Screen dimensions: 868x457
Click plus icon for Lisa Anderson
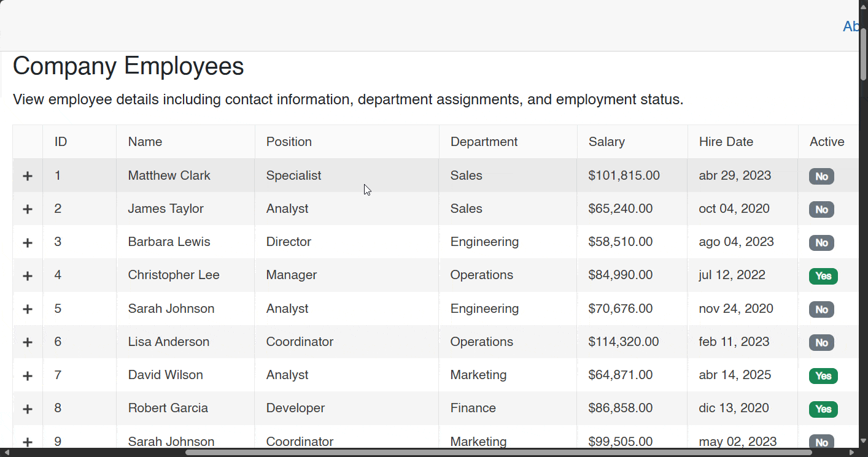click(x=28, y=342)
